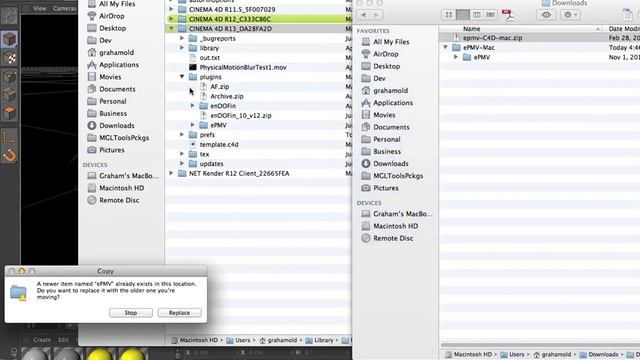Expand the enDOFin folder

193,106
